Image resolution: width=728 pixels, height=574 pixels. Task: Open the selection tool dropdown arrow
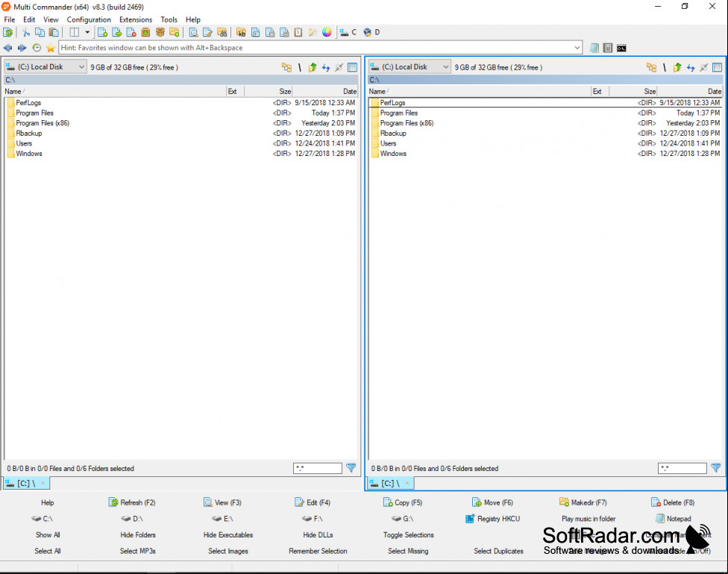coord(87,32)
